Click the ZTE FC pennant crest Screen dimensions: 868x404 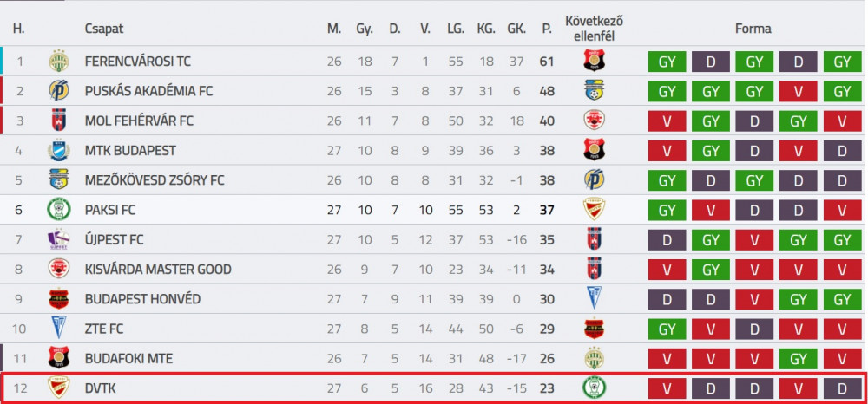(59, 329)
